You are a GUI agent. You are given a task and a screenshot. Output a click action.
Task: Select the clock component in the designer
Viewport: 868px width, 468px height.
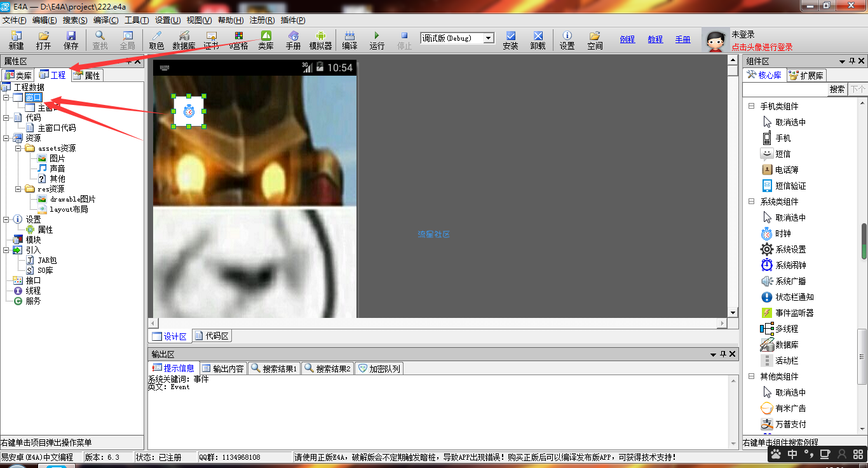pyautogui.click(x=189, y=111)
